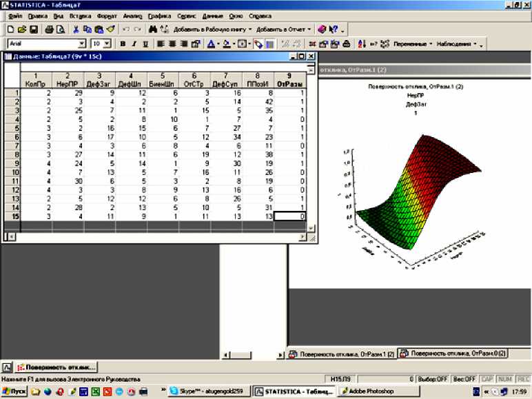The height and width of the screenshot is (399, 532).
Task: Open the Анализ menu
Action: 133,16
